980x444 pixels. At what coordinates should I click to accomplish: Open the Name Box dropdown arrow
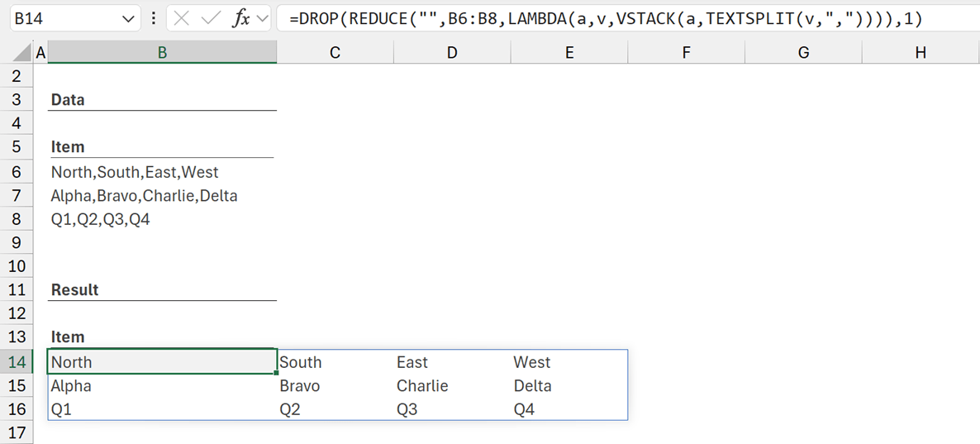(x=128, y=19)
